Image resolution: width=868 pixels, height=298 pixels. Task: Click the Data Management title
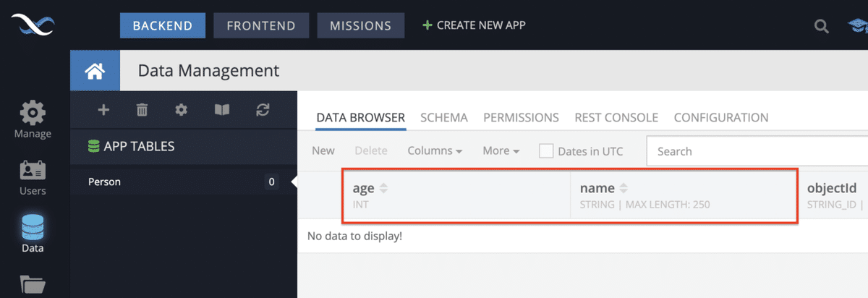208,71
